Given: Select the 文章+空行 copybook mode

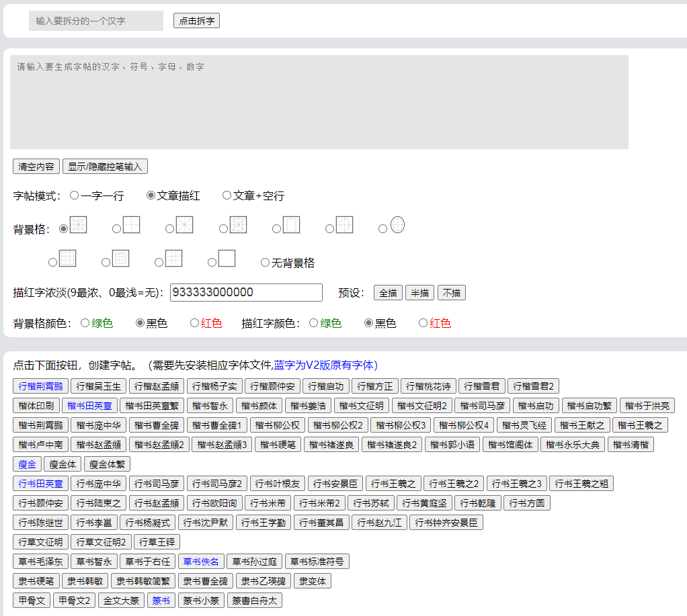Looking at the screenshot, I should [227, 195].
